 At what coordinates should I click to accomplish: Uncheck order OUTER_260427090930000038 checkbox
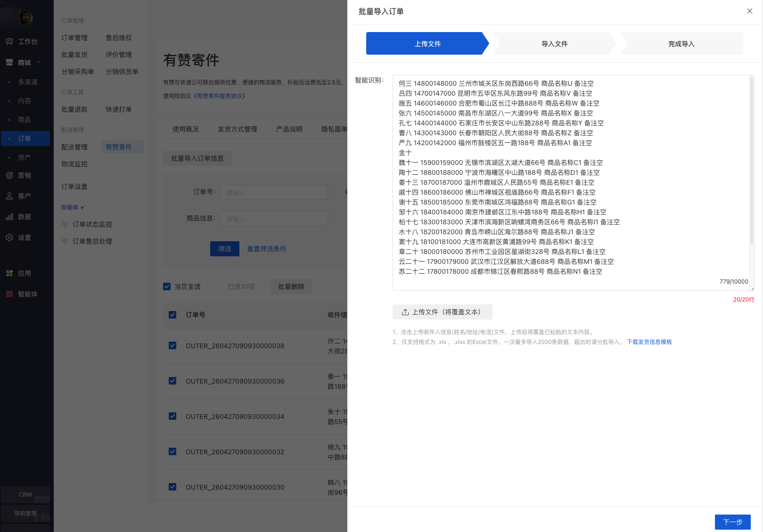172,345
